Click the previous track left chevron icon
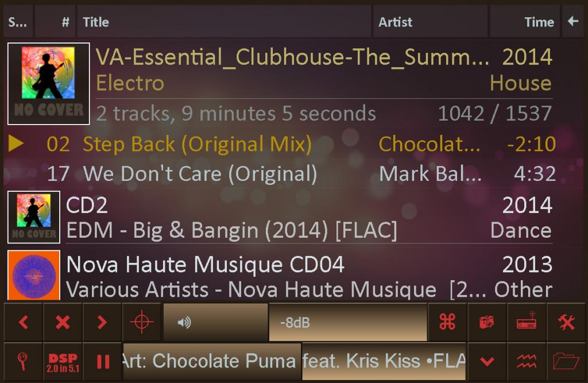Viewport: 588px width, 383px height. coord(23,322)
